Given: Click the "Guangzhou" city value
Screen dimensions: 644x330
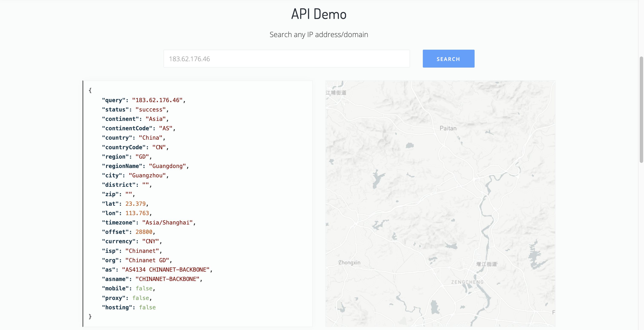Looking at the screenshot, I should (147, 175).
